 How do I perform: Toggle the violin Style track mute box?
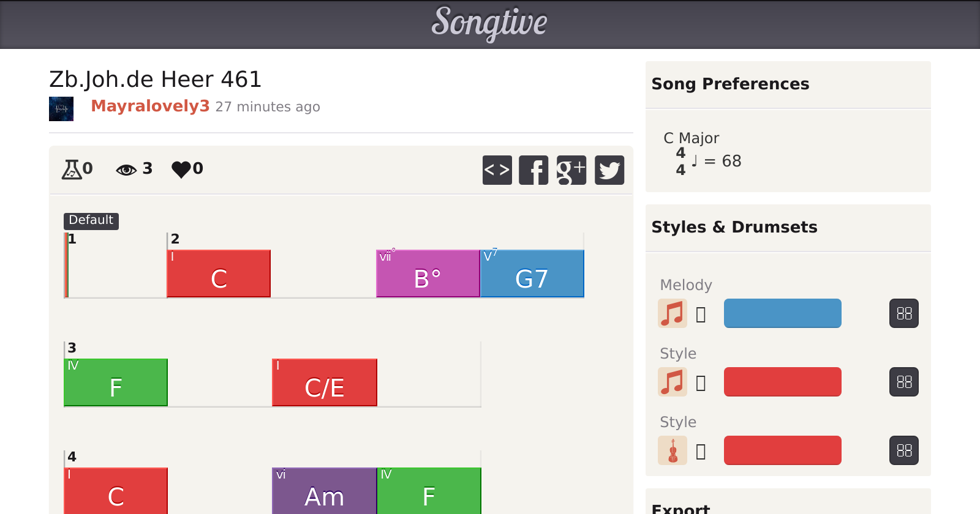[701, 452]
